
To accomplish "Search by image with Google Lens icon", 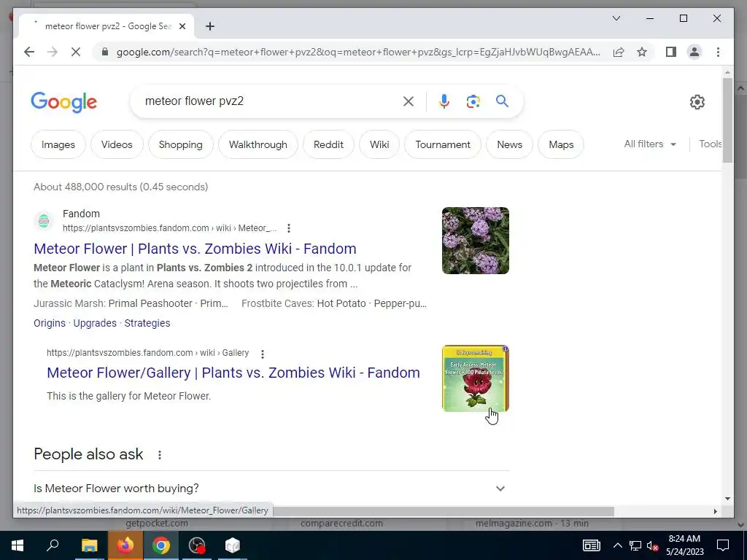I will point(473,101).
